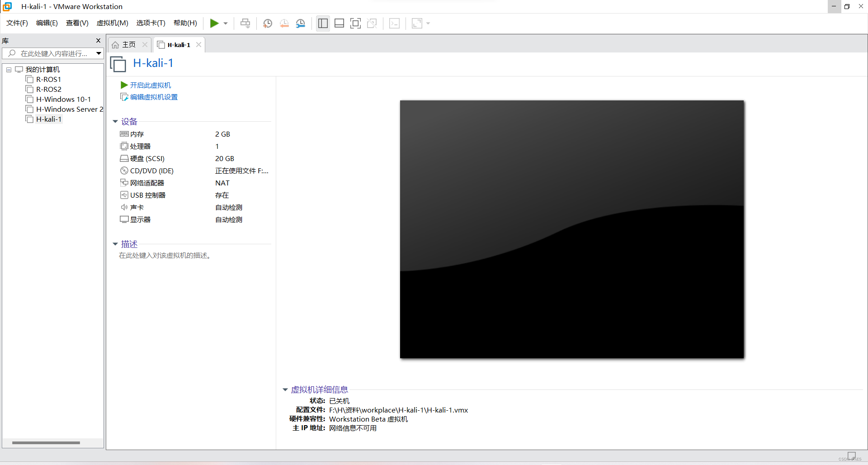
Task: Open the 帮助(H) menu
Action: click(185, 23)
